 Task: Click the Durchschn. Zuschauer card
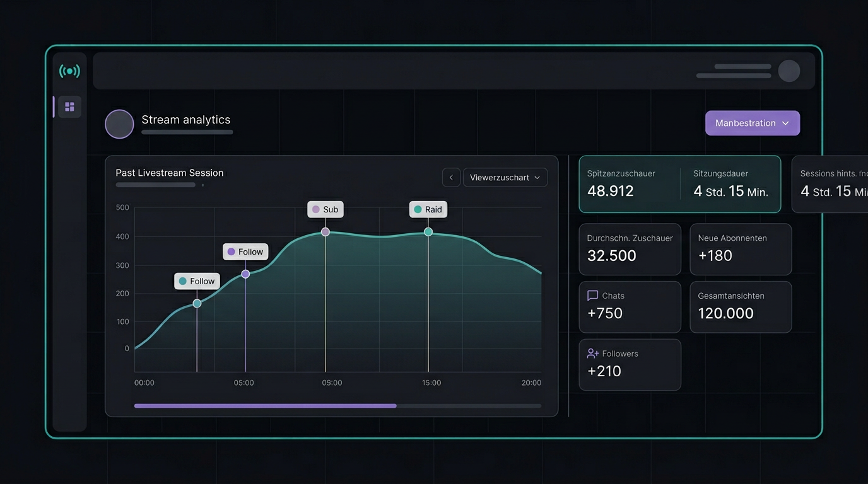pos(630,249)
